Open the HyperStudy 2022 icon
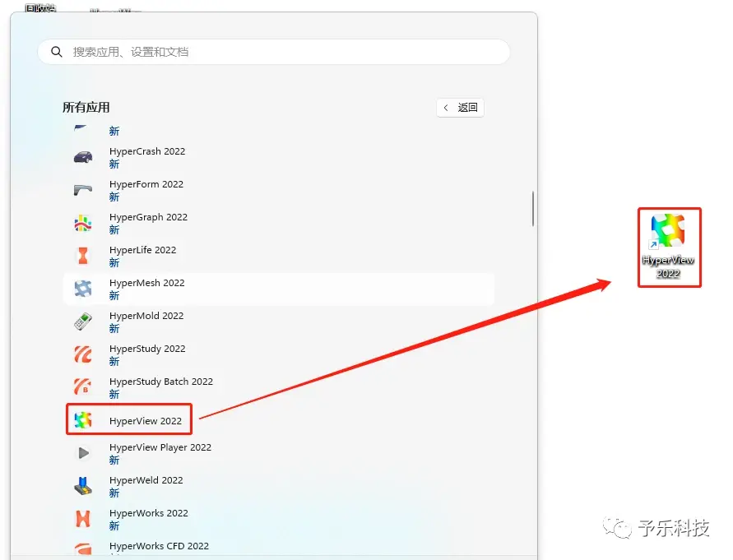 83,354
